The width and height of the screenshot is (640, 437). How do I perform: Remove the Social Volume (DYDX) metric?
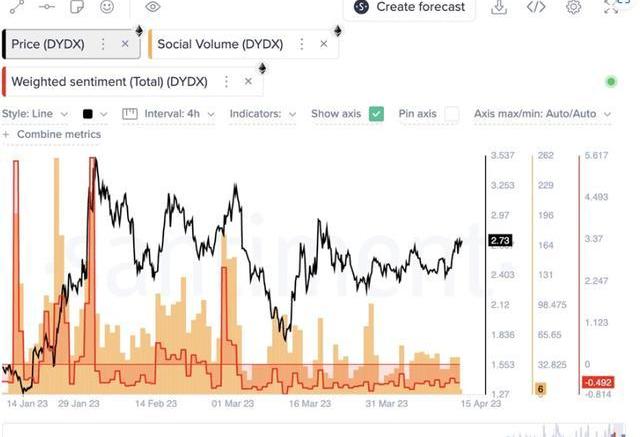click(x=323, y=44)
